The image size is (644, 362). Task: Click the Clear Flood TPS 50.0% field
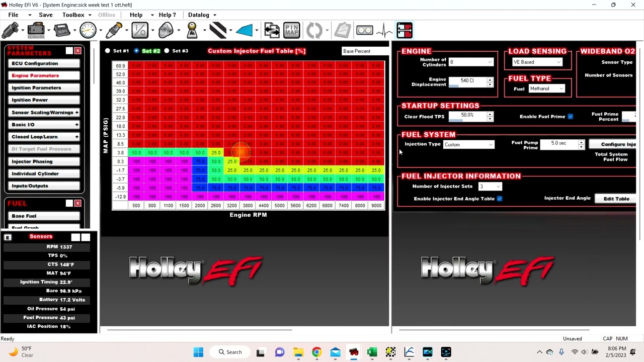click(467, 117)
